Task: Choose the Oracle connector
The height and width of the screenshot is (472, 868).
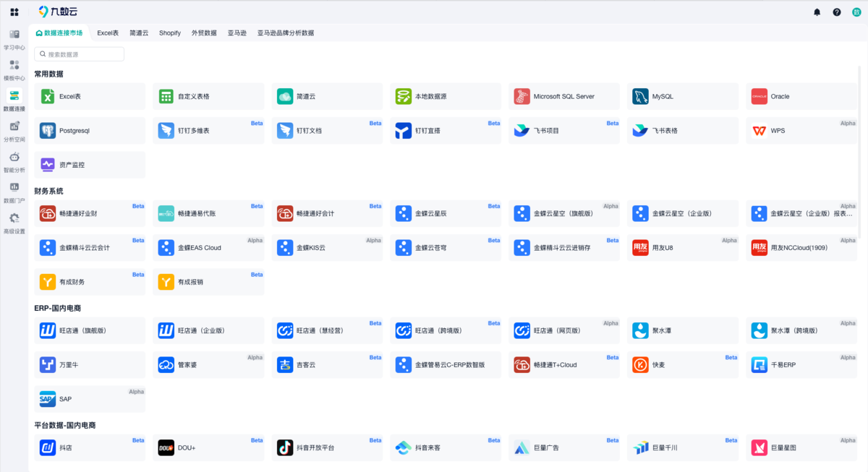Action: click(801, 96)
